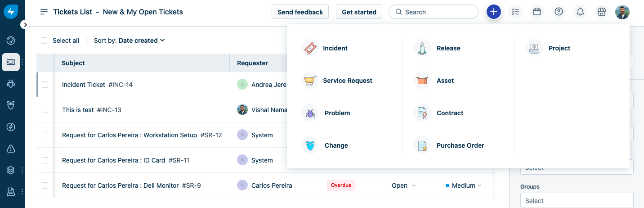Expand the Sort by Date created dropdown
The image size is (644, 208).
point(130,41)
